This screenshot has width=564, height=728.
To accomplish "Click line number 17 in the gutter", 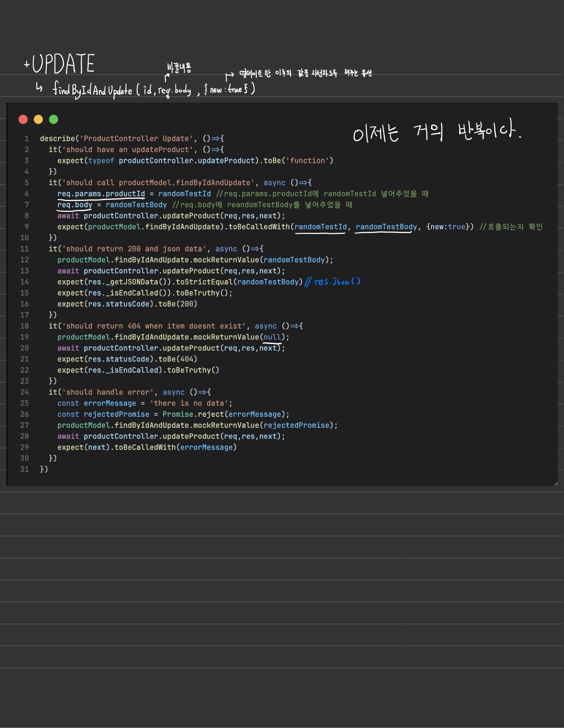I will coord(24,315).
